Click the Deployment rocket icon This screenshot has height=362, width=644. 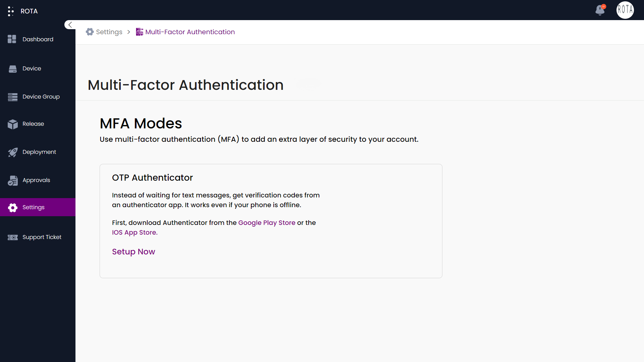point(13,152)
